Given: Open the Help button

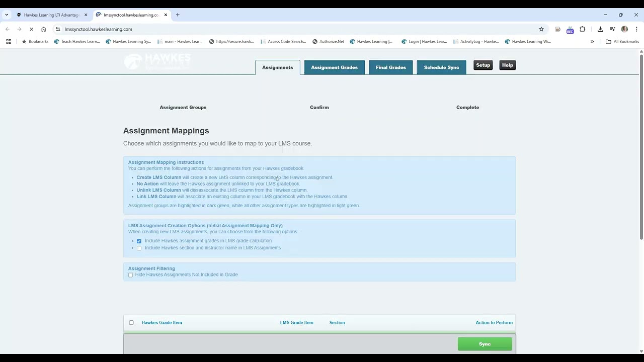Looking at the screenshot, I should click(507, 65).
